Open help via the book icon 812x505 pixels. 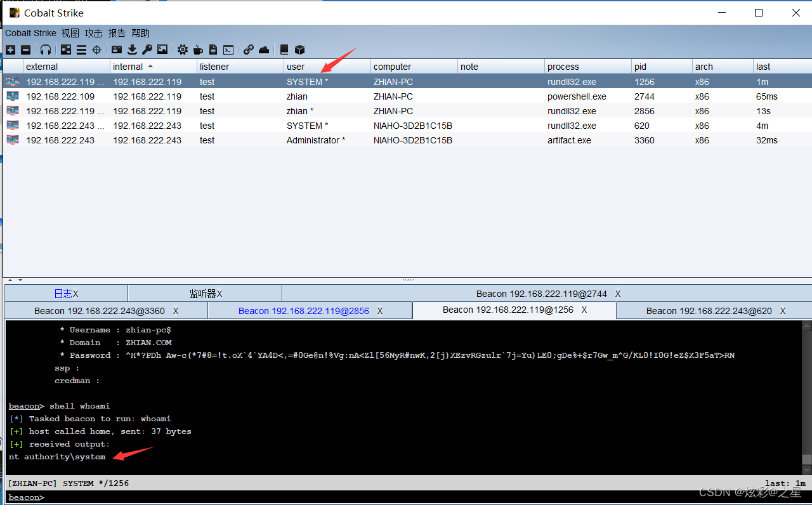point(284,49)
